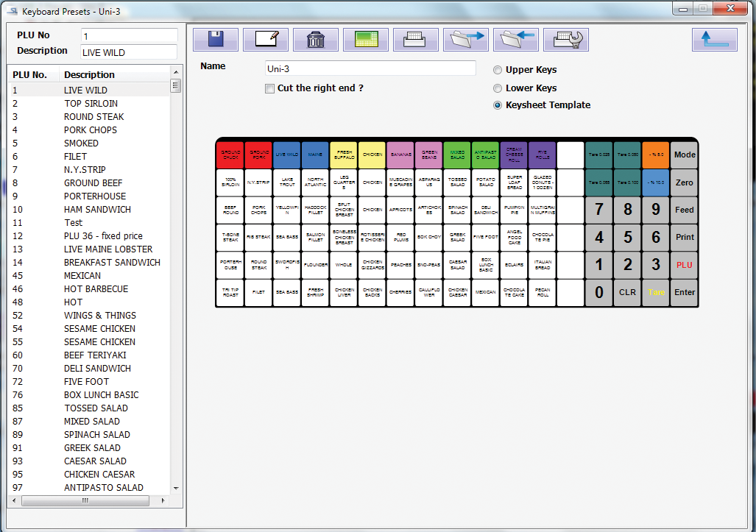Click the PLU list scroll down arrow
The height and width of the screenshot is (532, 756).
pyautogui.click(x=175, y=488)
